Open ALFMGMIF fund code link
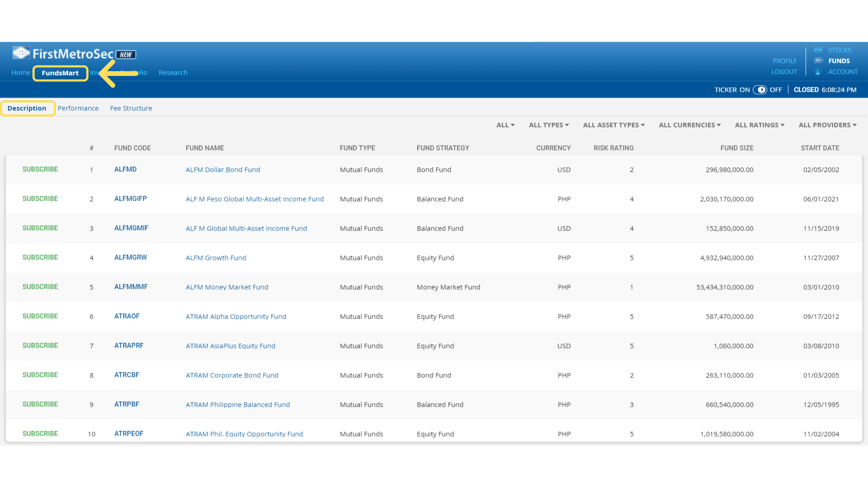Screen dimensions: 868x488 point(131,228)
